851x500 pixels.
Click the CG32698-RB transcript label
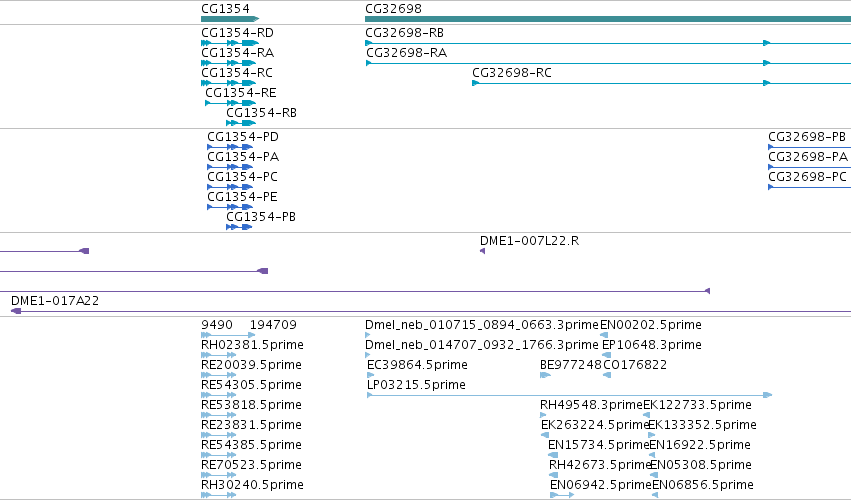[x=404, y=33]
